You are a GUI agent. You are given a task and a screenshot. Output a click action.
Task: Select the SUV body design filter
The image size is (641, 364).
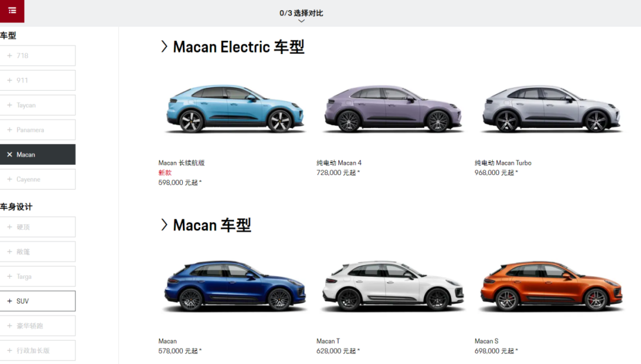click(x=37, y=301)
